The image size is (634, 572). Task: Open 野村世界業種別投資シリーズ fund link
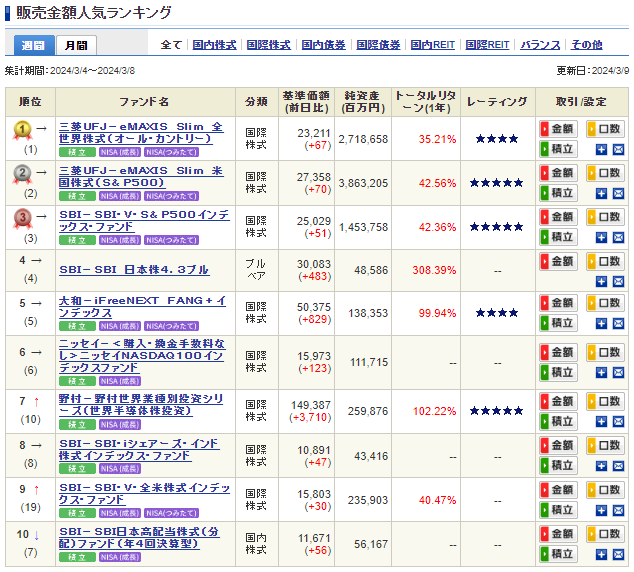(141, 405)
